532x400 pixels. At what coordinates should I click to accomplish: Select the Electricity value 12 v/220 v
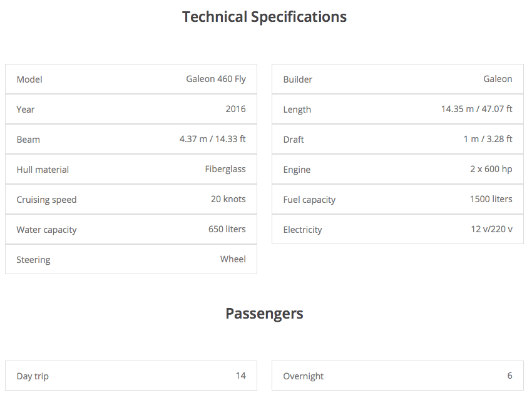point(491,229)
